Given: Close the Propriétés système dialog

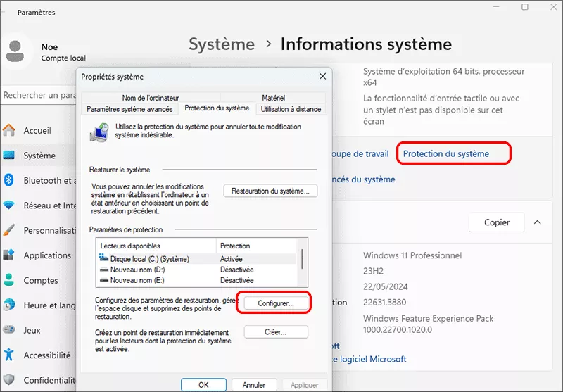Looking at the screenshot, I should (322, 76).
